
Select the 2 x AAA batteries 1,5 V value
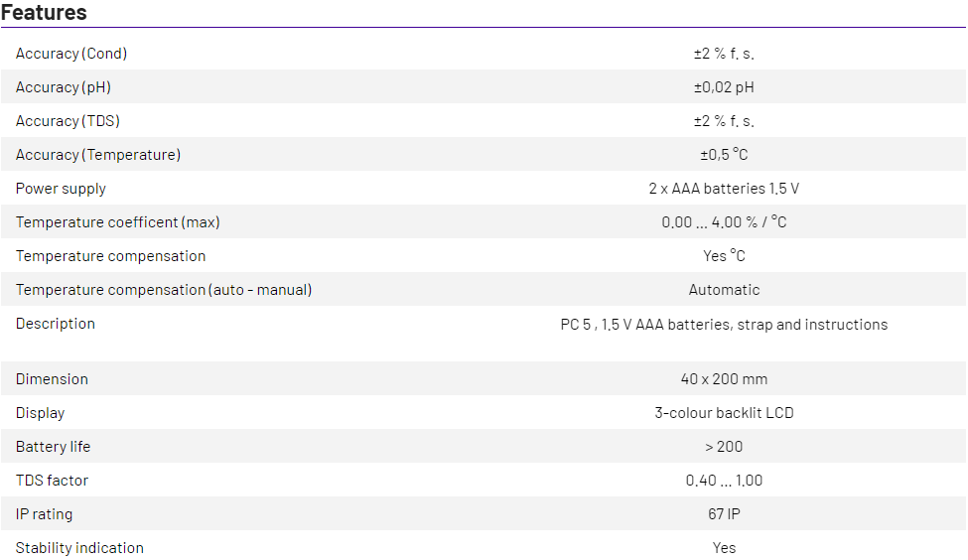point(724,189)
